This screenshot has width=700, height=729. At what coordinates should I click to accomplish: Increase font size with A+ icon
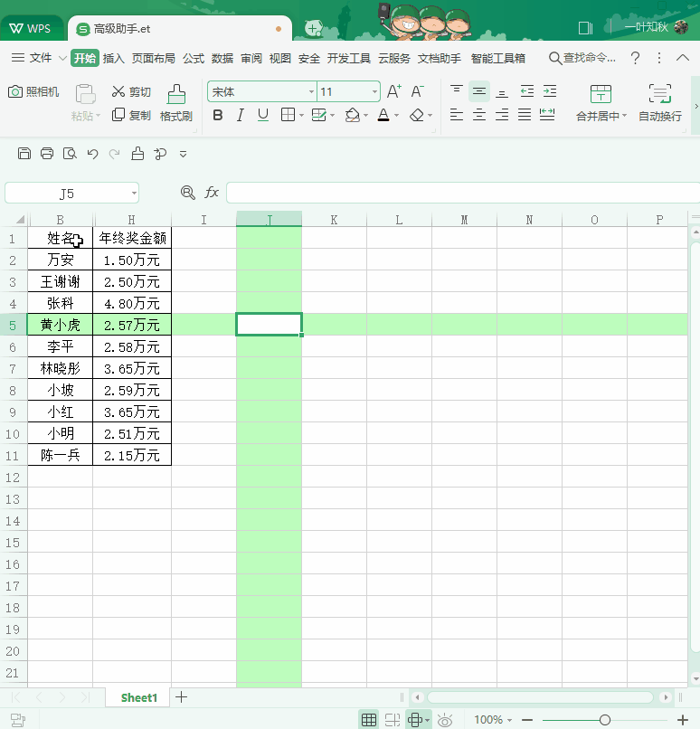[394, 91]
